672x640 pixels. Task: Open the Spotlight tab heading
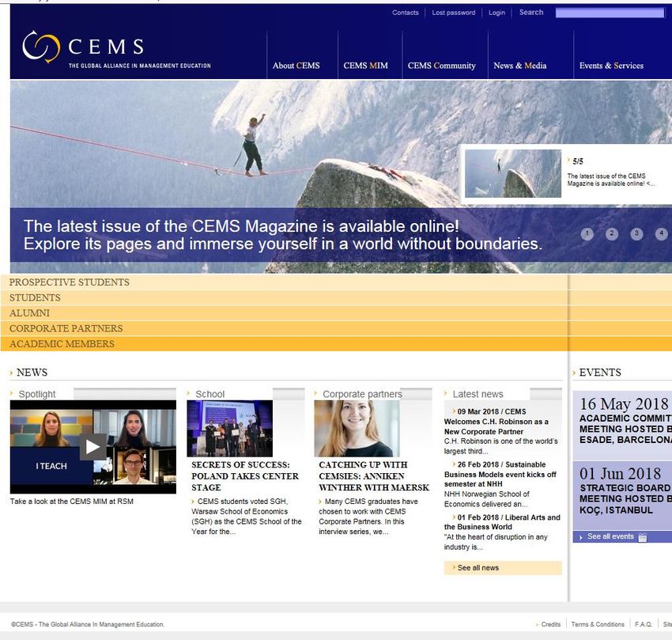point(37,394)
